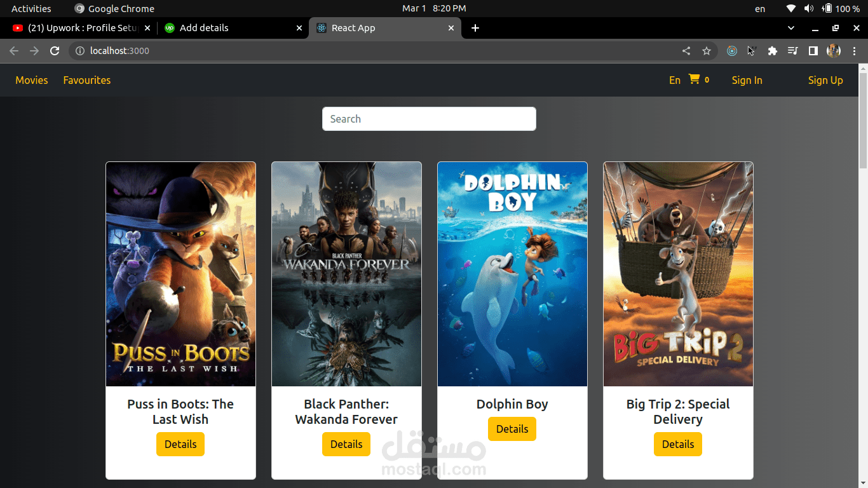Click the Wakanda Forever poster
This screenshot has height=488, width=868.
point(346,274)
